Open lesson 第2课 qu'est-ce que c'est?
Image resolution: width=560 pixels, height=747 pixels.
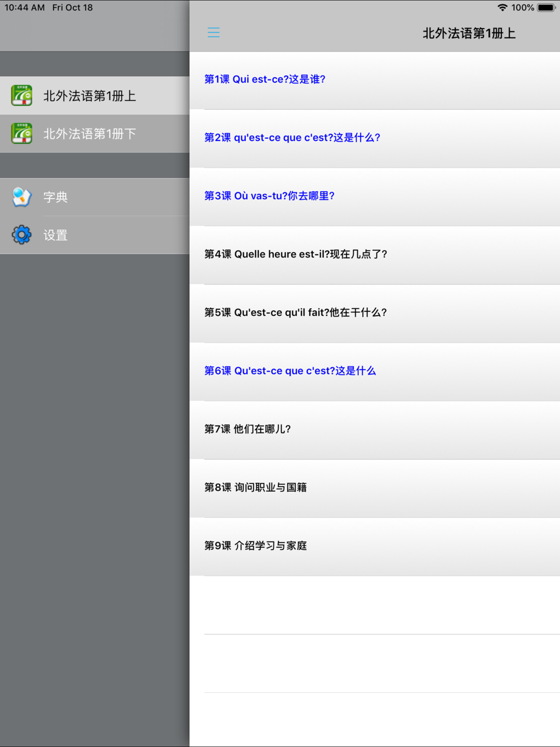point(375,138)
